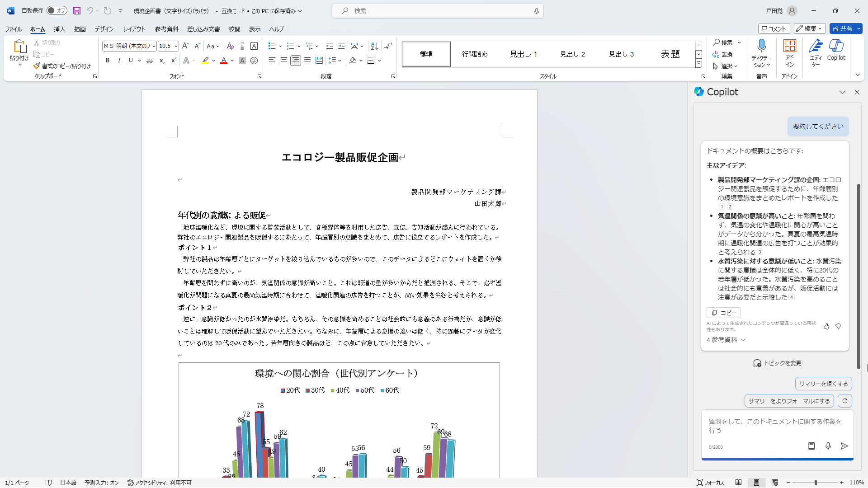Click microphone in Copilot input box
The height and width of the screenshot is (488, 868).
[828, 446]
